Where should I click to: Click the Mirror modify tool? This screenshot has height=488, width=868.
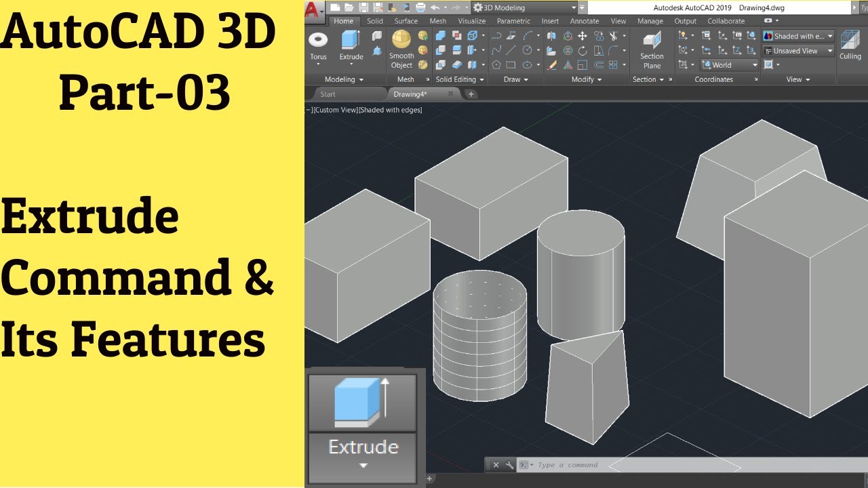[551, 35]
